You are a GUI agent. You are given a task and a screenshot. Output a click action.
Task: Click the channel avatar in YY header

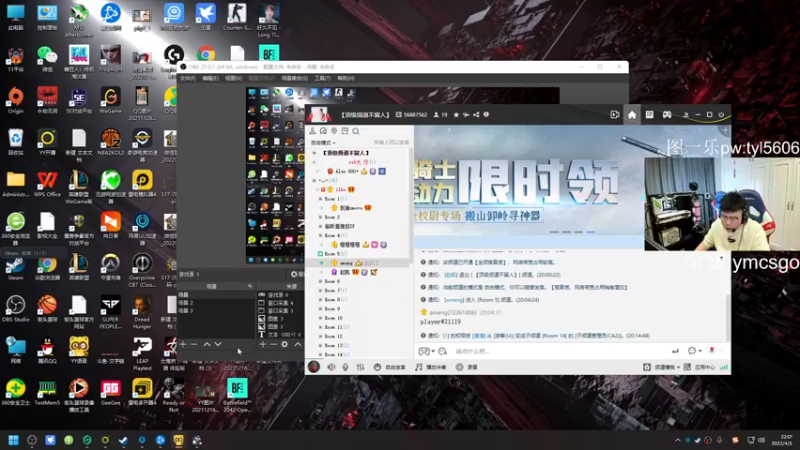tap(319, 115)
